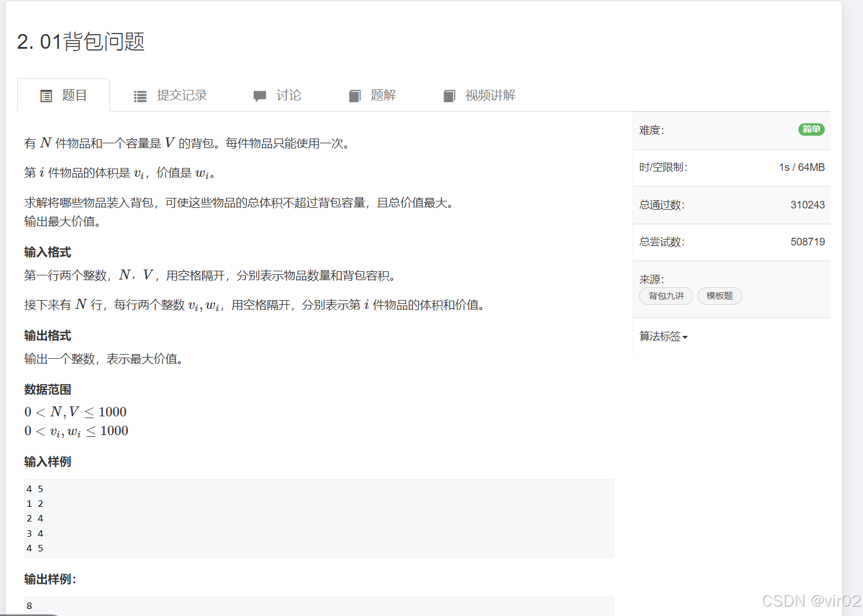Open the 讨论 tab
This screenshot has height=616, width=863.
coord(289,95)
